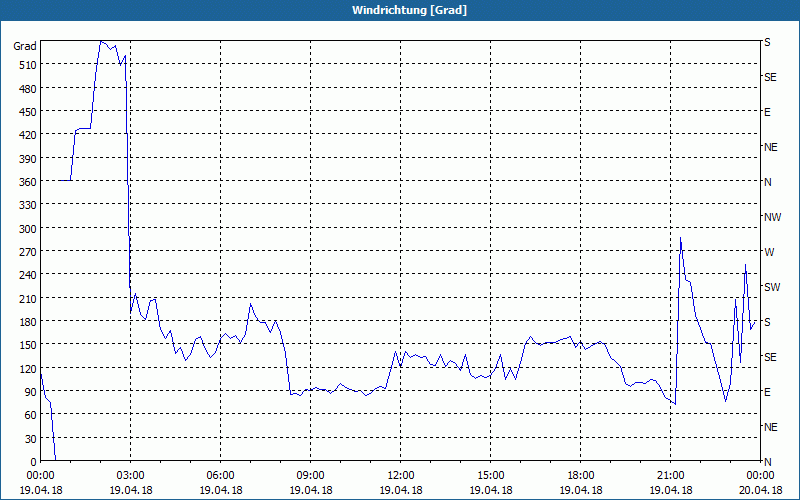800x500 pixels.
Task: Select the 'S' compass label level with 180
Action: pyautogui.click(x=767, y=322)
